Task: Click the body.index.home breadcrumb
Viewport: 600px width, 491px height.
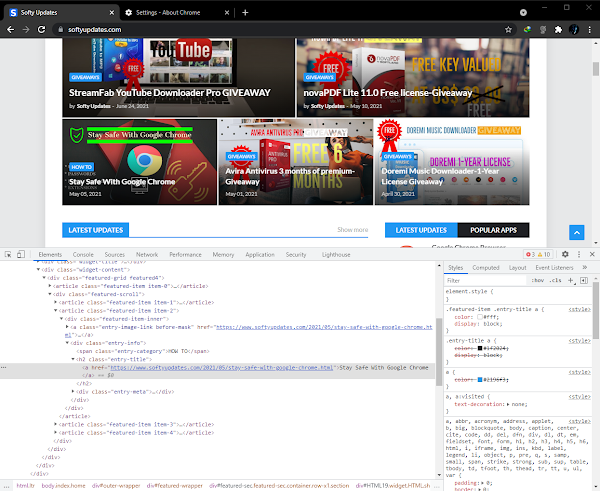Action: [x=64, y=486]
